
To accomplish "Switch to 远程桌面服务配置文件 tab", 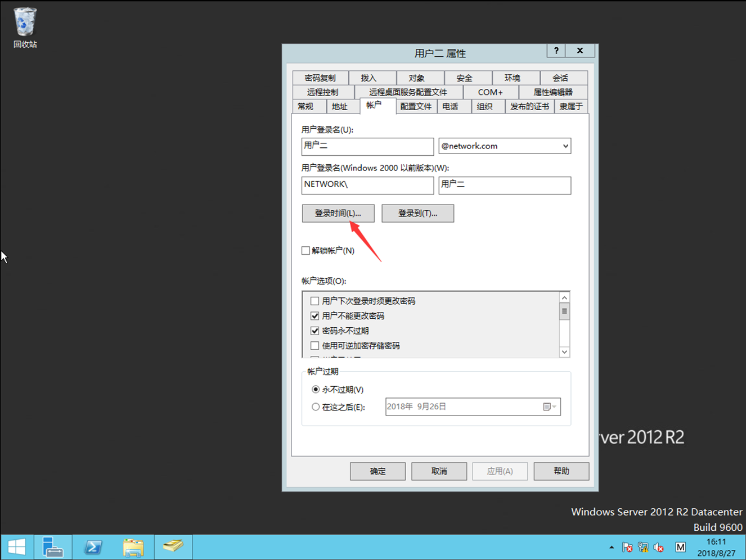I will [408, 92].
